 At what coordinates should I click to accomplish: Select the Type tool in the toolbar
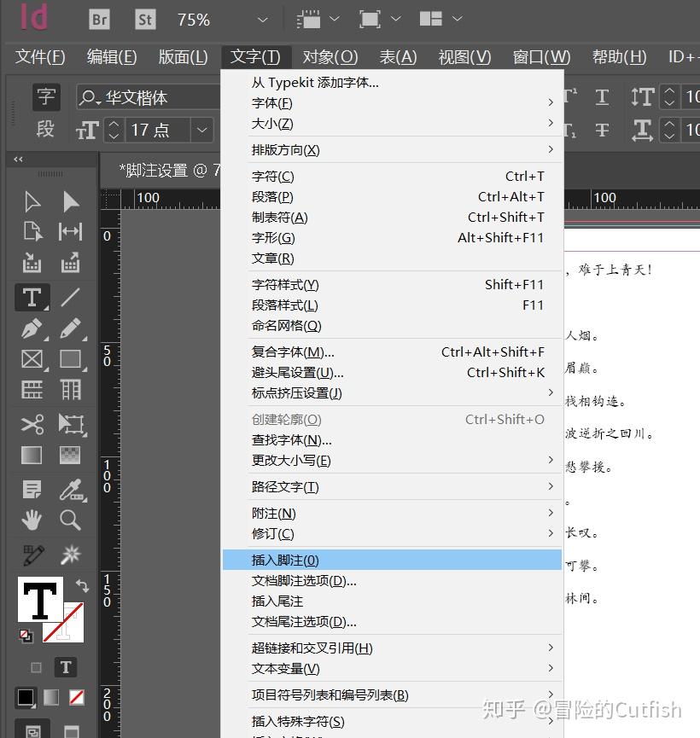point(32,297)
